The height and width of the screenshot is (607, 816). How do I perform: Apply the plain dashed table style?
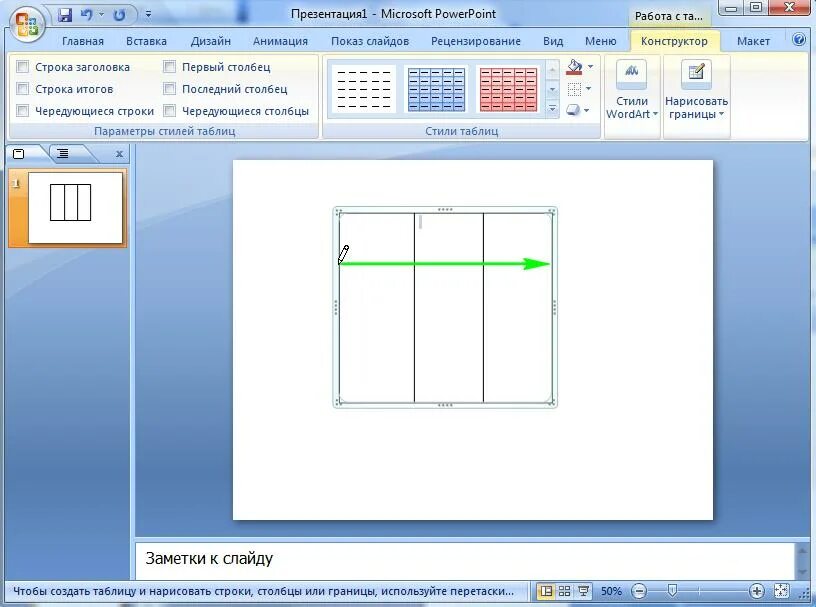coord(364,89)
